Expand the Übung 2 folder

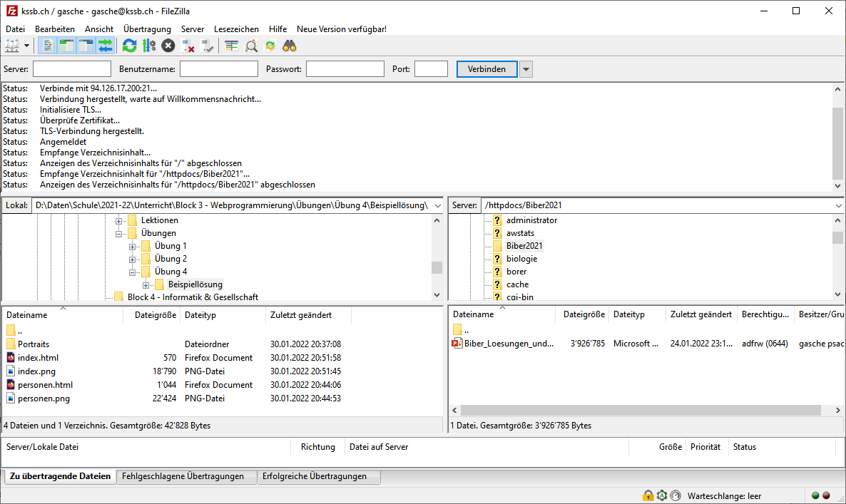pos(132,259)
